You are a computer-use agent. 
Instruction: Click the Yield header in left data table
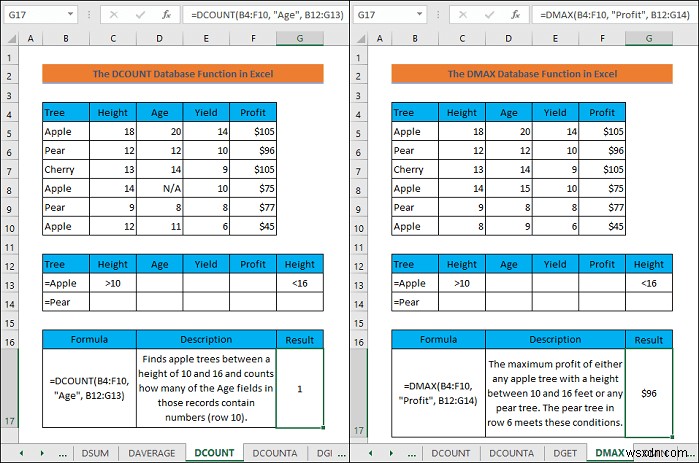click(206, 112)
